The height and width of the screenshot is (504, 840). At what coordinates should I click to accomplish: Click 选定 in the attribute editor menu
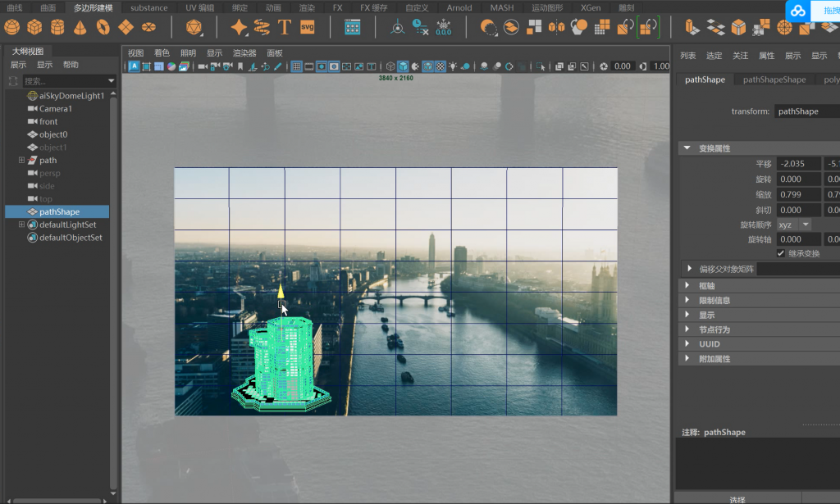(714, 56)
